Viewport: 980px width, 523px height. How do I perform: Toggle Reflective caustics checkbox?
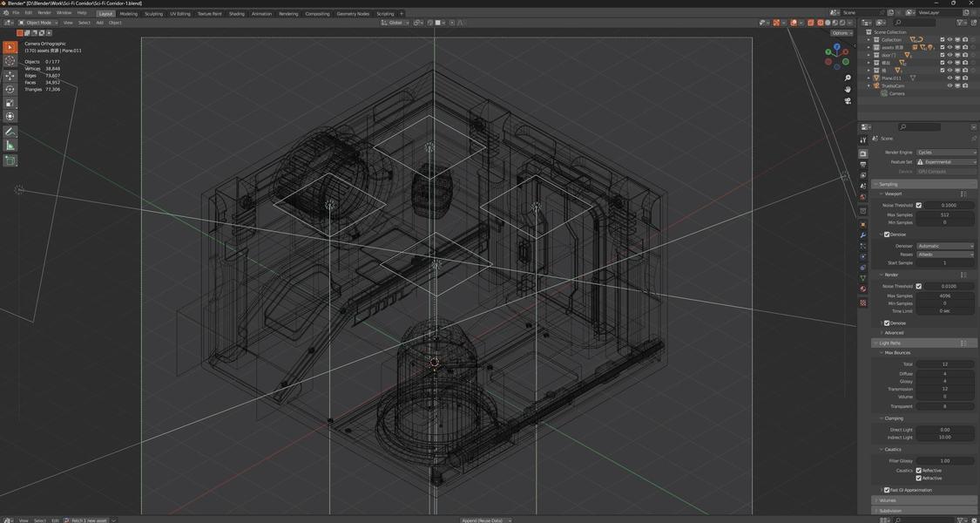click(918, 471)
